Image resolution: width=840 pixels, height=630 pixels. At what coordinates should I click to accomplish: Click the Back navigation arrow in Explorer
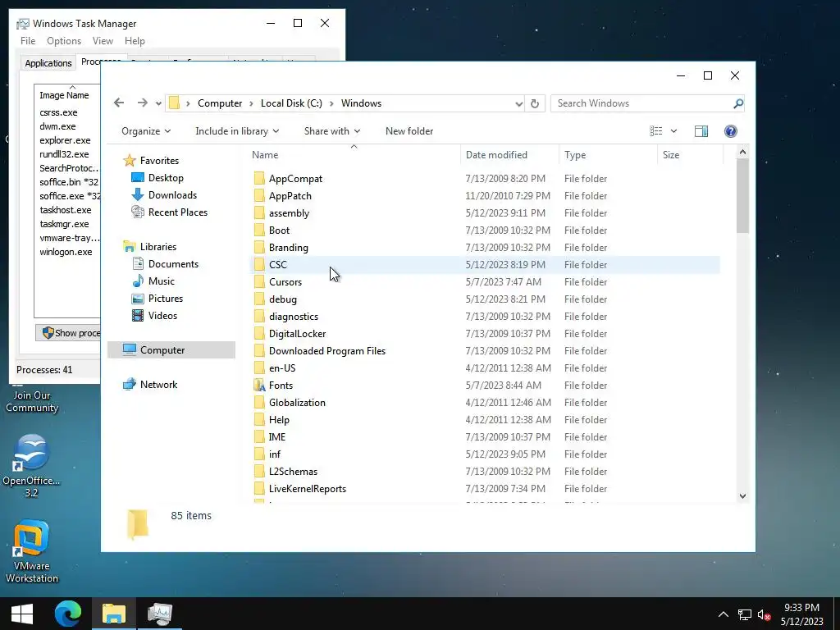click(x=119, y=103)
